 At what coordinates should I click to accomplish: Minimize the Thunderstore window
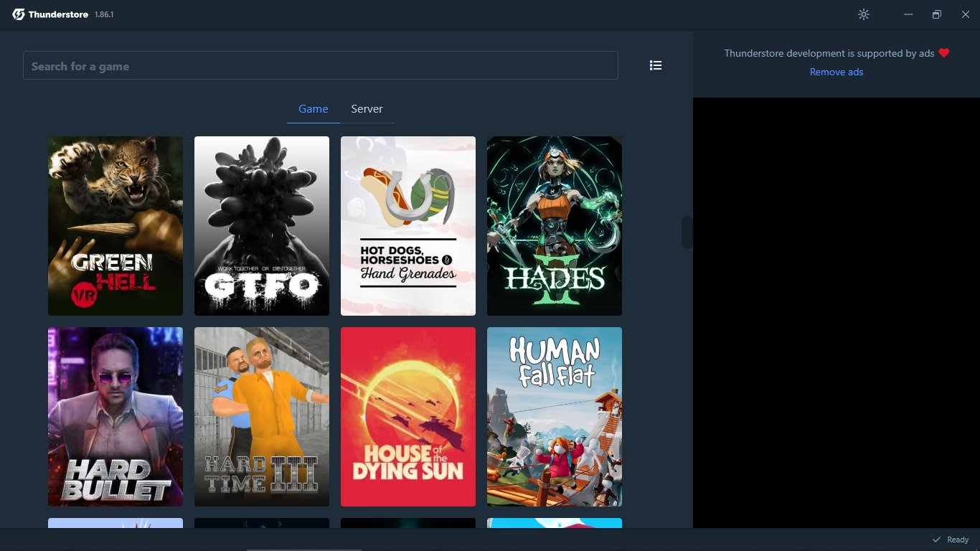click(908, 14)
